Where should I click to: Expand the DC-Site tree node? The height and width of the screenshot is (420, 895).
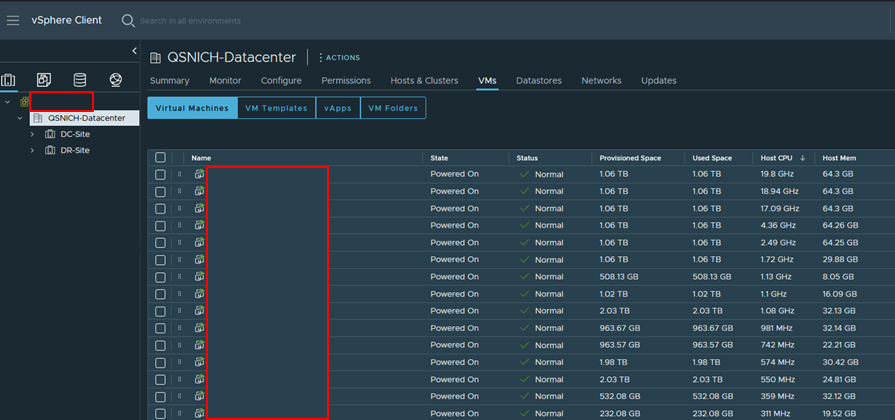click(x=32, y=134)
